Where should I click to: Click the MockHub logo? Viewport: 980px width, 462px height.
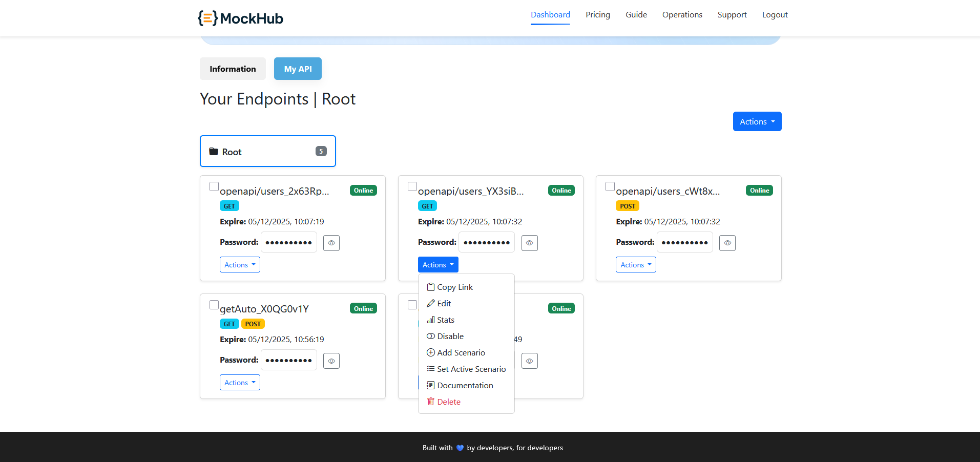[240, 18]
